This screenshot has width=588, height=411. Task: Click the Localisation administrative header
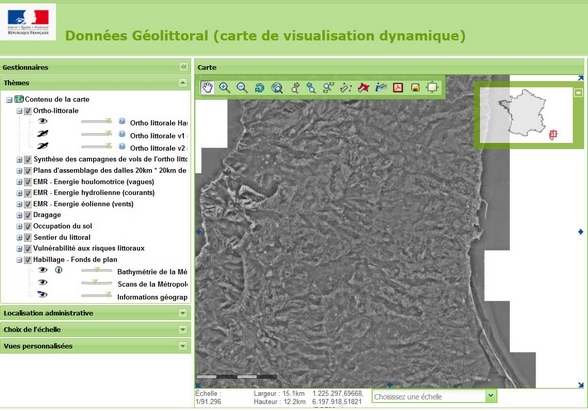click(x=95, y=313)
